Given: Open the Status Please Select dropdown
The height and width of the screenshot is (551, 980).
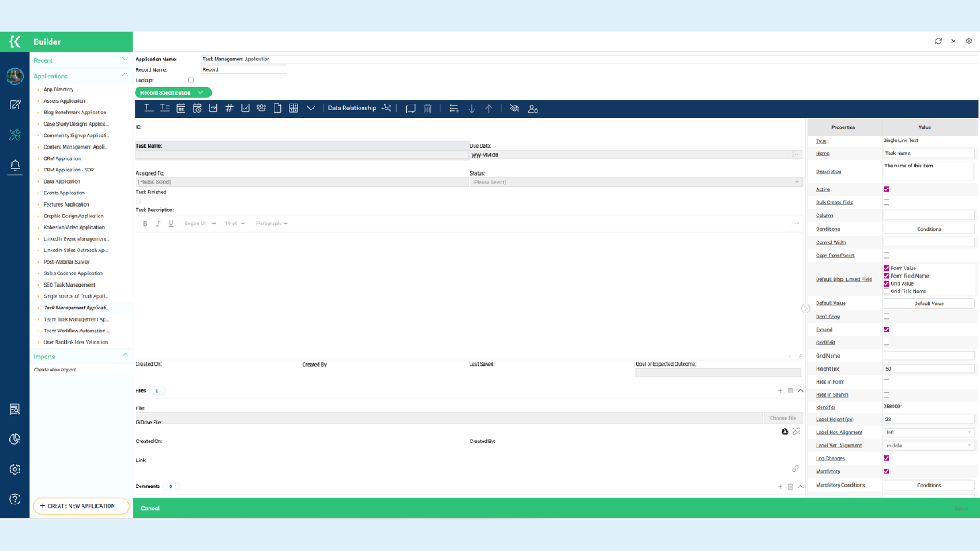Looking at the screenshot, I should point(636,182).
